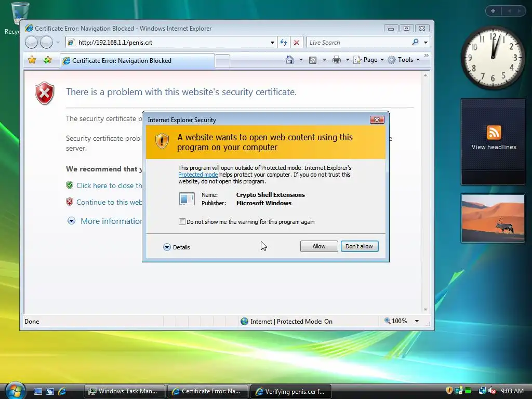Click View headlines in feed gadget
Viewport: 532px width, 399px height.
point(494,147)
